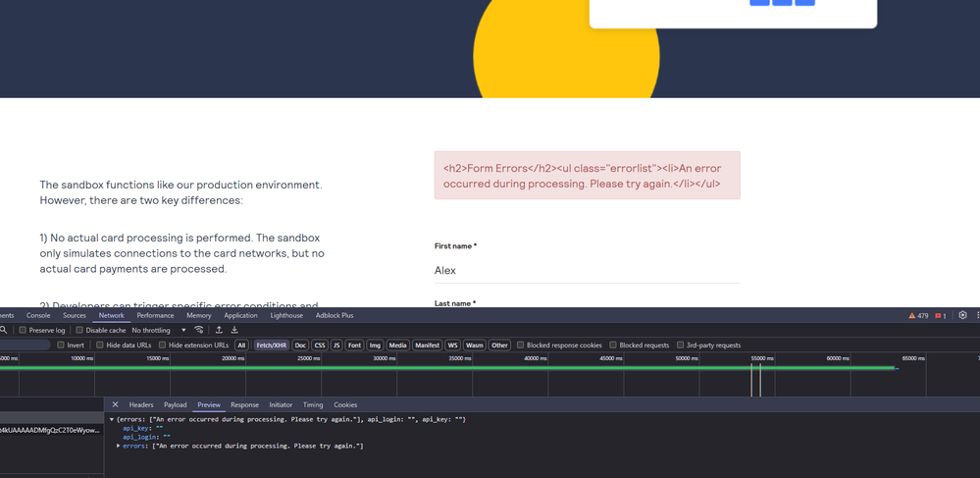Check the Blocked requests checkbox

tap(613, 345)
